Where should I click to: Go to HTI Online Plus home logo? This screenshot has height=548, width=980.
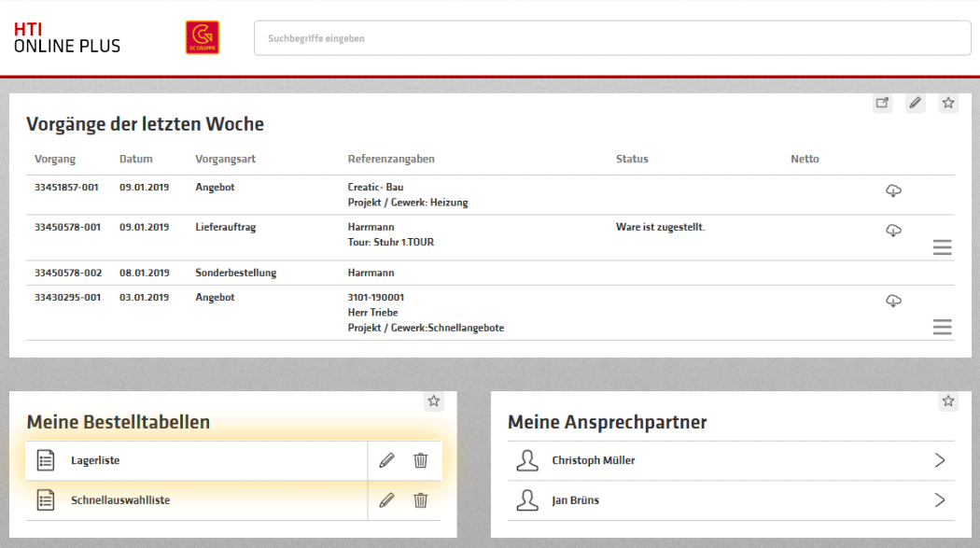click(x=66, y=37)
